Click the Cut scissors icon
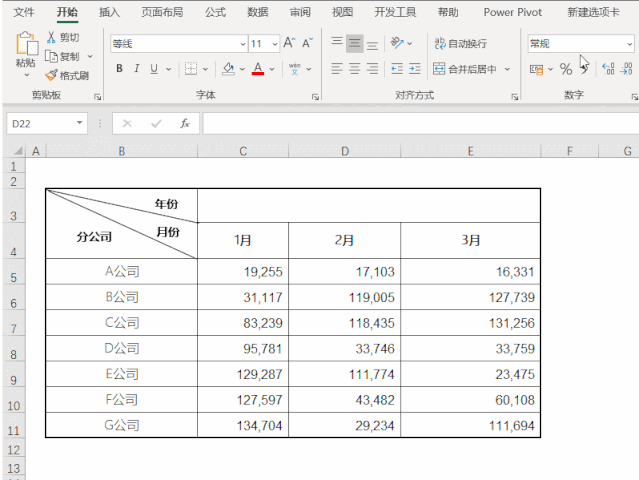639x480 pixels. tap(51, 37)
